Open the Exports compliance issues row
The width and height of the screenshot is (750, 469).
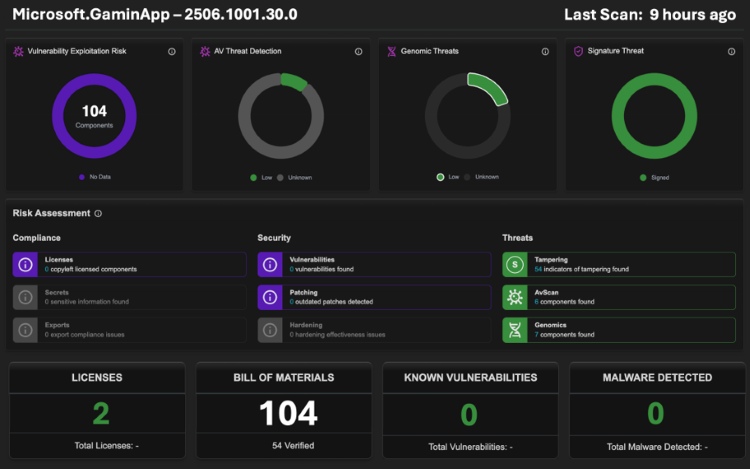point(129,330)
